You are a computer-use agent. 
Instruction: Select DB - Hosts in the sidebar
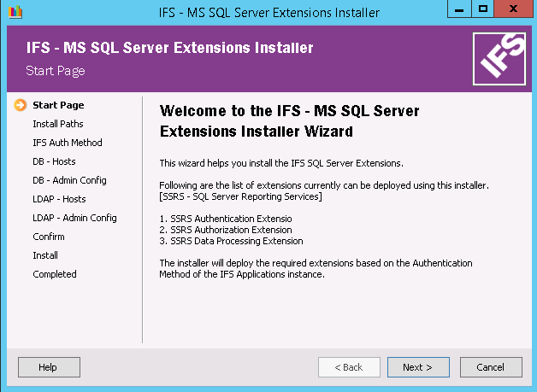54,161
